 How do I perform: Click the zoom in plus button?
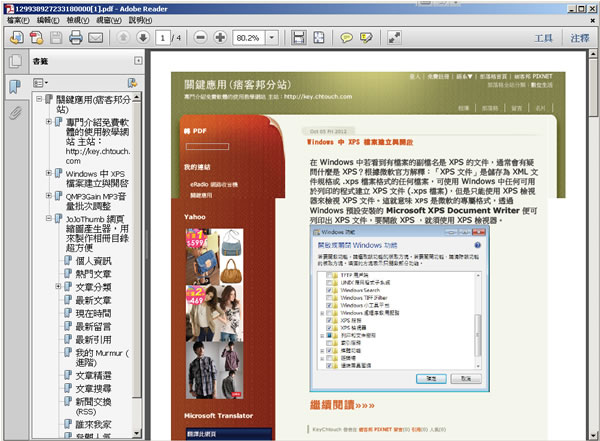[x=220, y=38]
